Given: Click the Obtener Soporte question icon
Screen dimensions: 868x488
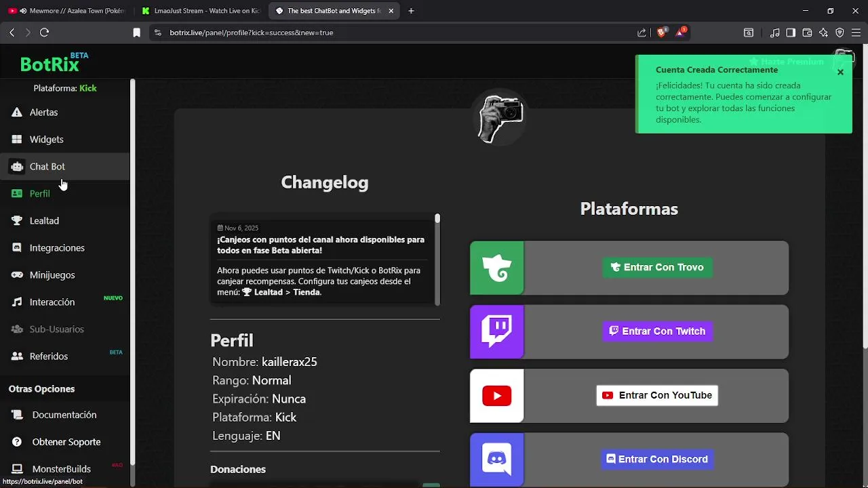Looking at the screenshot, I should [x=17, y=442].
